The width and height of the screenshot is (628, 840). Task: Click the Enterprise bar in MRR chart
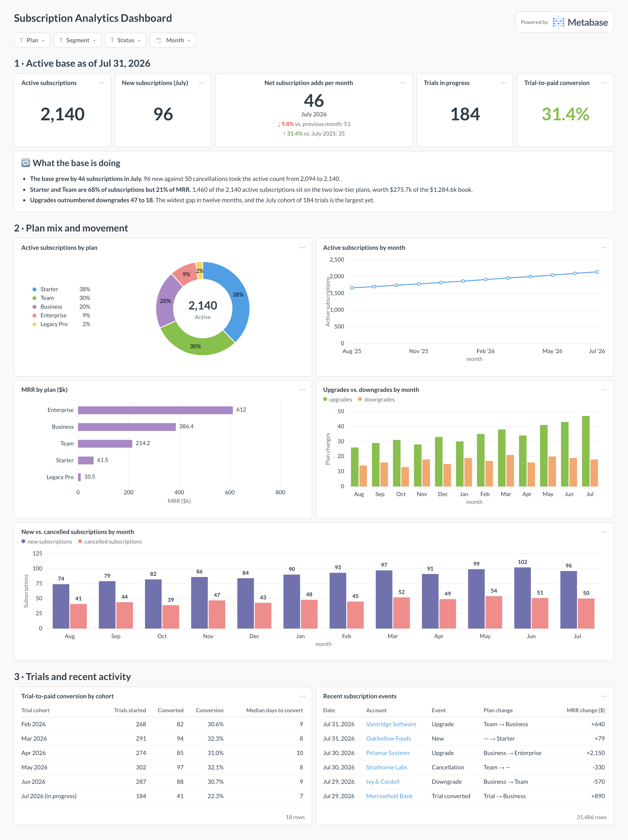pyautogui.click(x=155, y=410)
